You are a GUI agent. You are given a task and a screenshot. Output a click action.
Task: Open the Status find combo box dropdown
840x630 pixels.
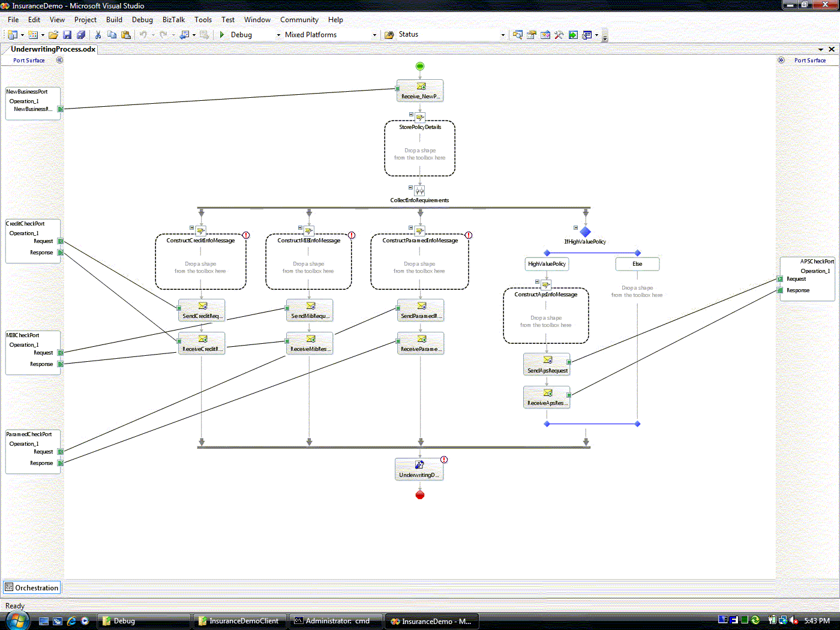tap(503, 35)
